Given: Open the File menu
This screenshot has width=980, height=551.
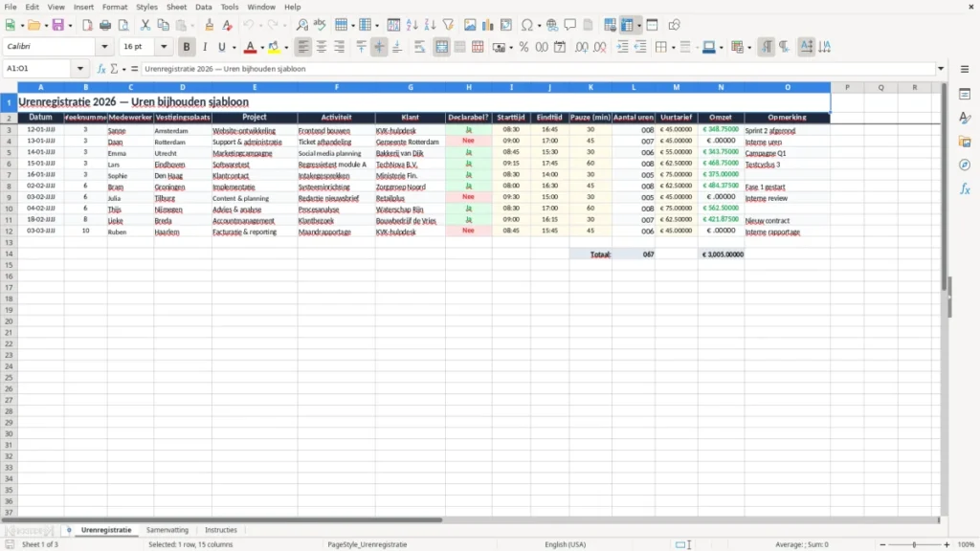Looking at the screenshot, I should click(11, 7).
